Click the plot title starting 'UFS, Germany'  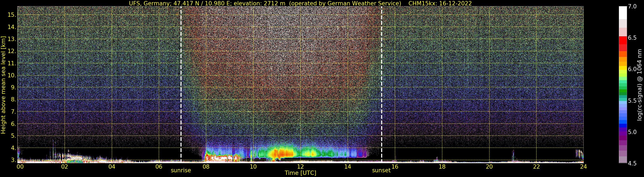click(300, 3)
